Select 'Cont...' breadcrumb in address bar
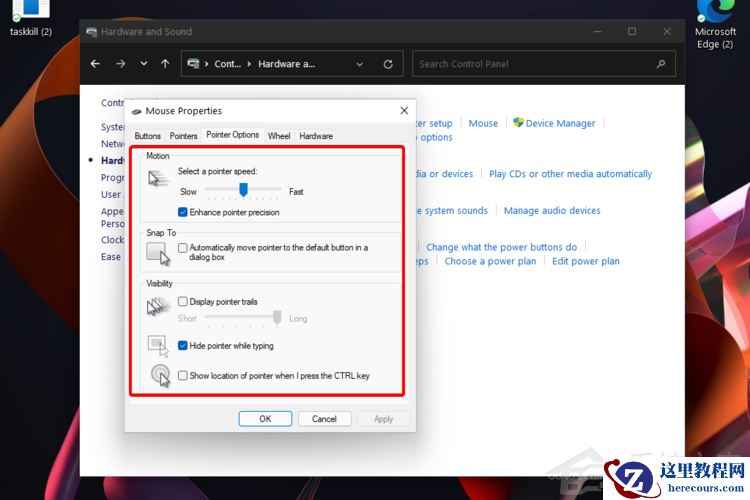 click(227, 64)
